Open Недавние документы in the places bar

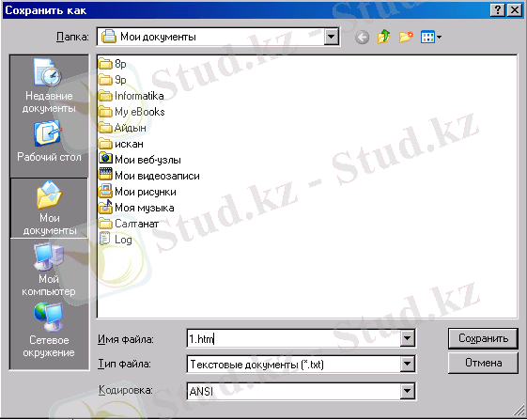(49, 86)
